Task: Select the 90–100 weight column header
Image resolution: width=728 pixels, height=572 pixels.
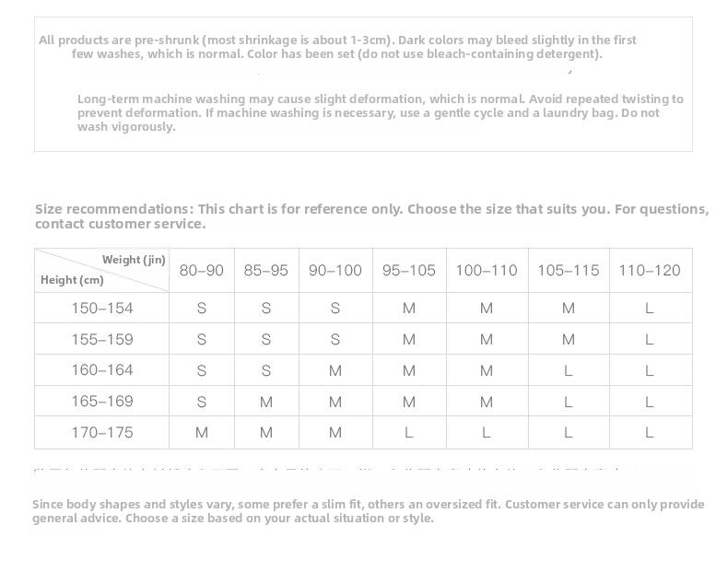Action: click(335, 271)
